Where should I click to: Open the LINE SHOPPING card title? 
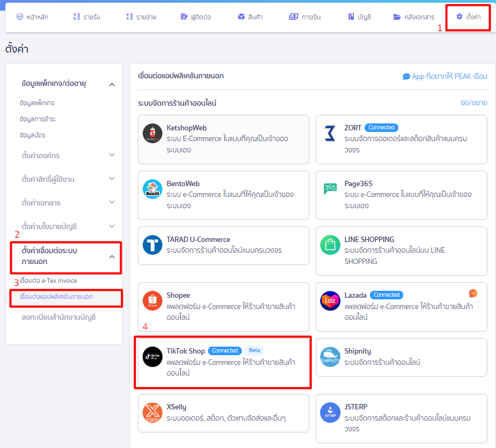point(369,239)
